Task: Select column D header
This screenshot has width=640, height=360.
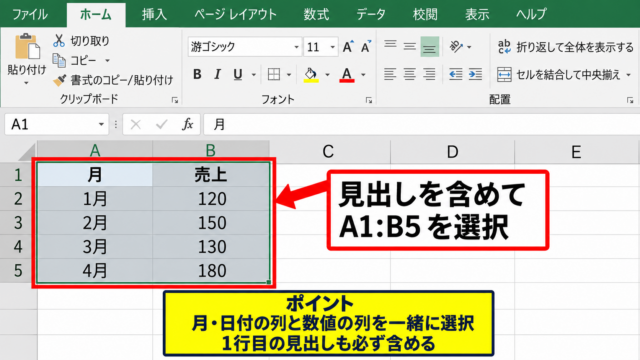Action: [452, 151]
